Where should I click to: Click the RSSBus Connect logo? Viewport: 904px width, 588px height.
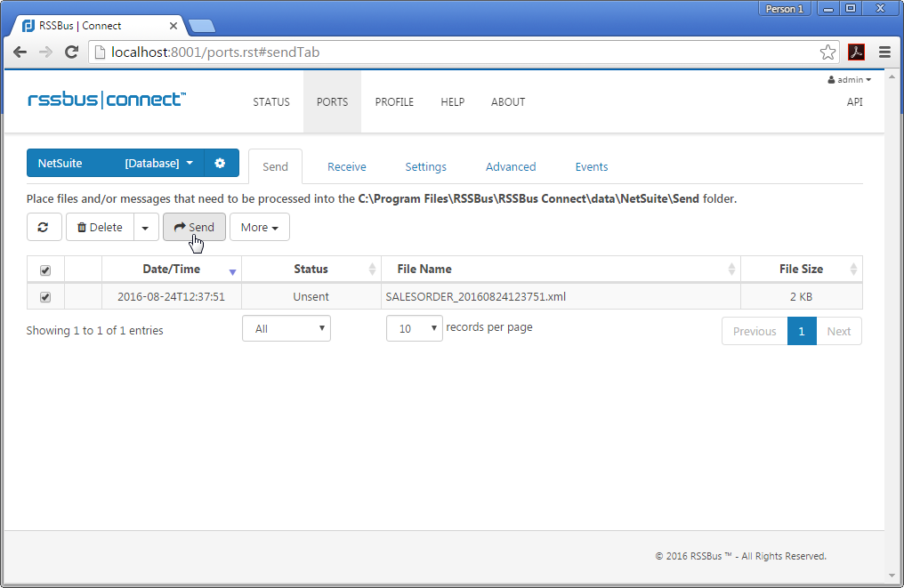107,100
